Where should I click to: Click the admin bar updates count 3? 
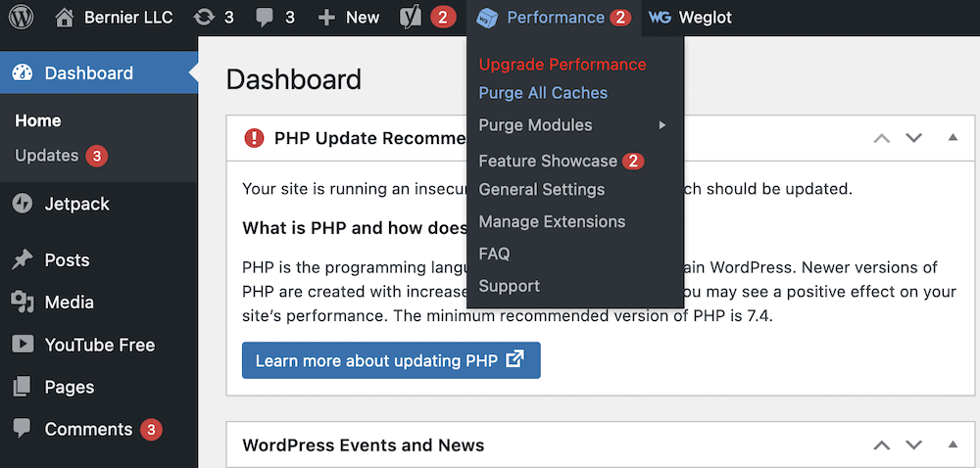coord(228,18)
